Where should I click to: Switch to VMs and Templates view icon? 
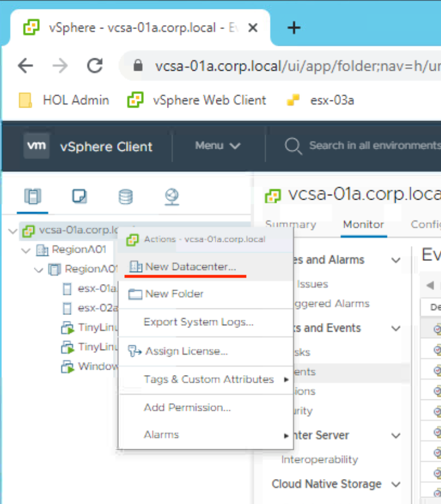pyautogui.click(x=79, y=196)
